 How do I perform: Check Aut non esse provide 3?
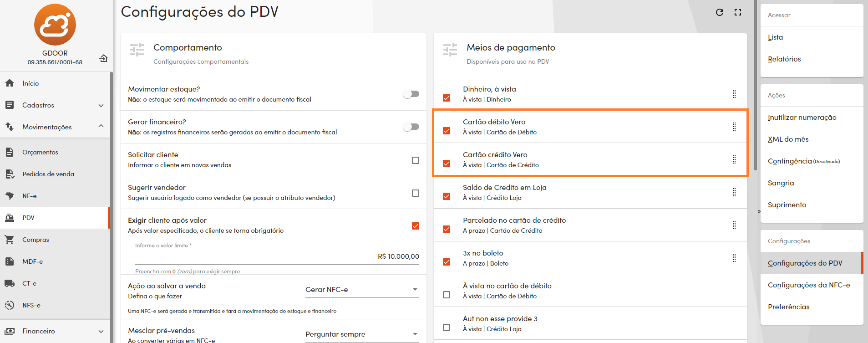(x=447, y=328)
